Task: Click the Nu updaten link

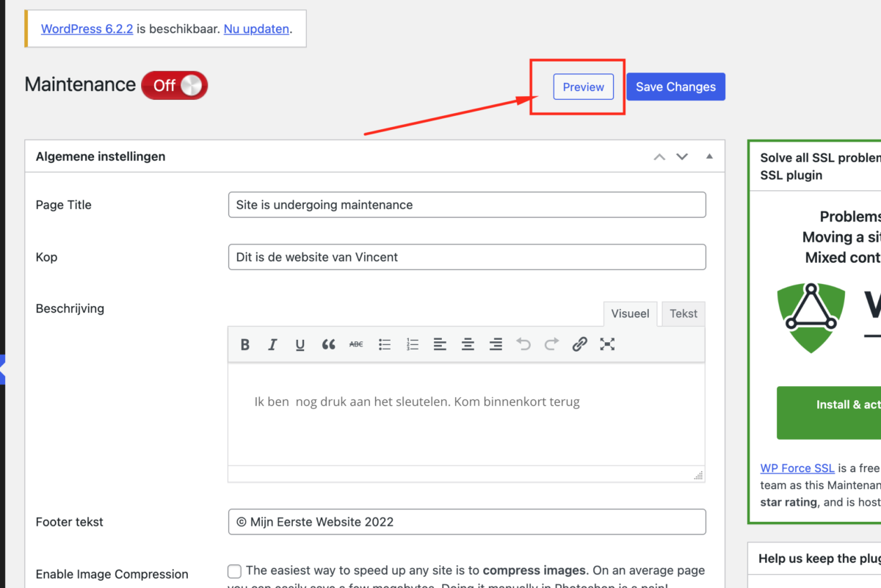Action: [x=256, y=29]
